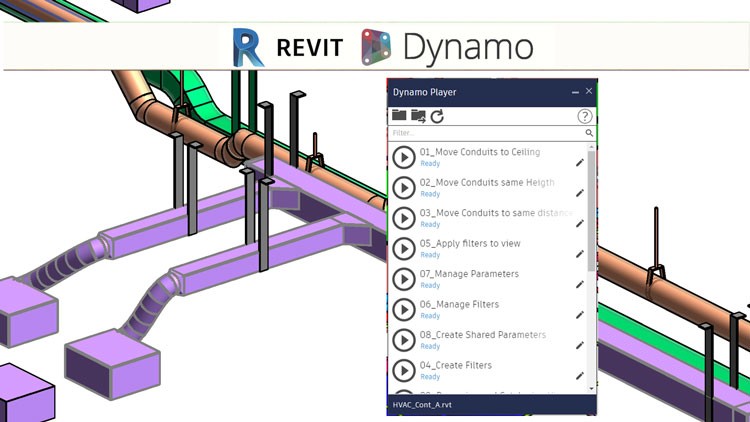Click the search magnifier in filter box
The width and height of the screenshot is (750, 422).
pos(589,133)
